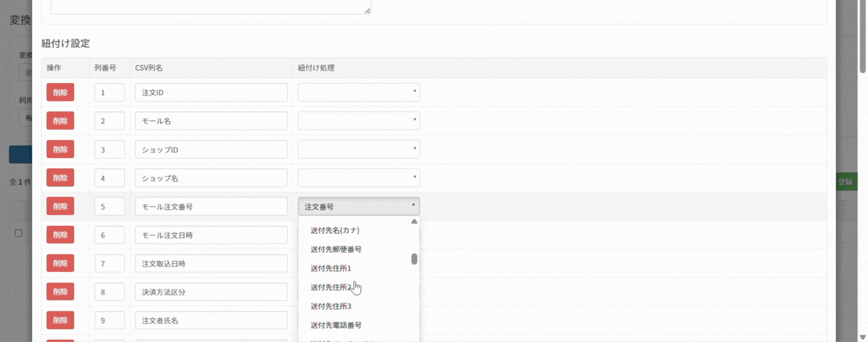The image size is (868, 342).
Task: Edit the CSV column name 注文取込日時
Action: pos(211,263)
